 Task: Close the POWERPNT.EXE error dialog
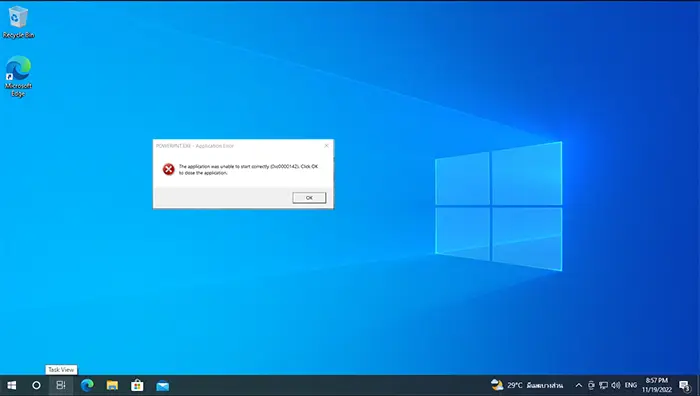pyautogui.click(x=326, y=146)
